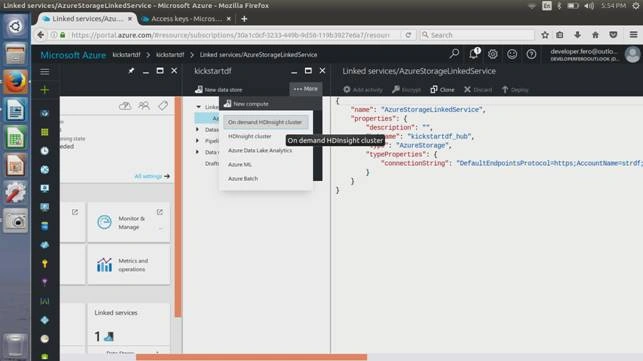Select the Drafts tree item
Screen dimensions: 643x361
pos(212,163)
